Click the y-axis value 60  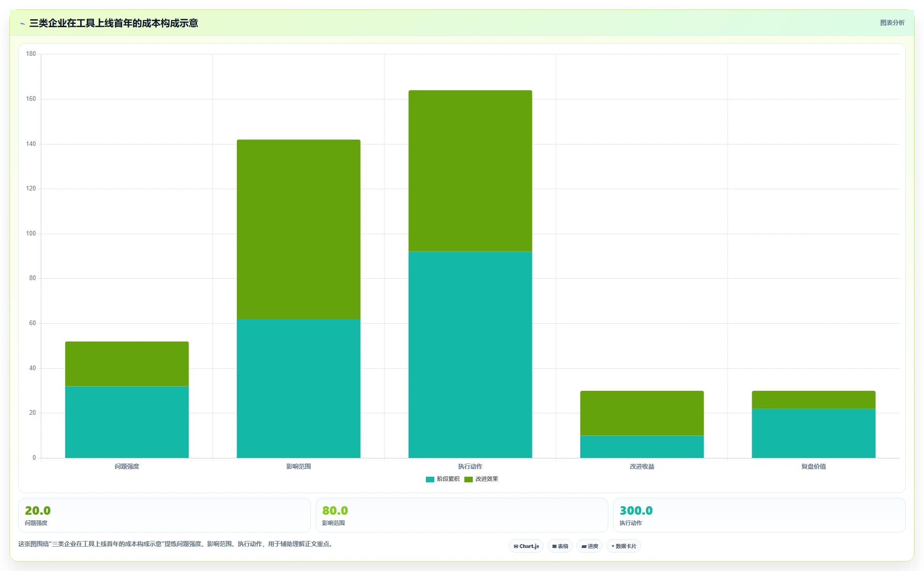pyautogui.click(x=32, y=323)
